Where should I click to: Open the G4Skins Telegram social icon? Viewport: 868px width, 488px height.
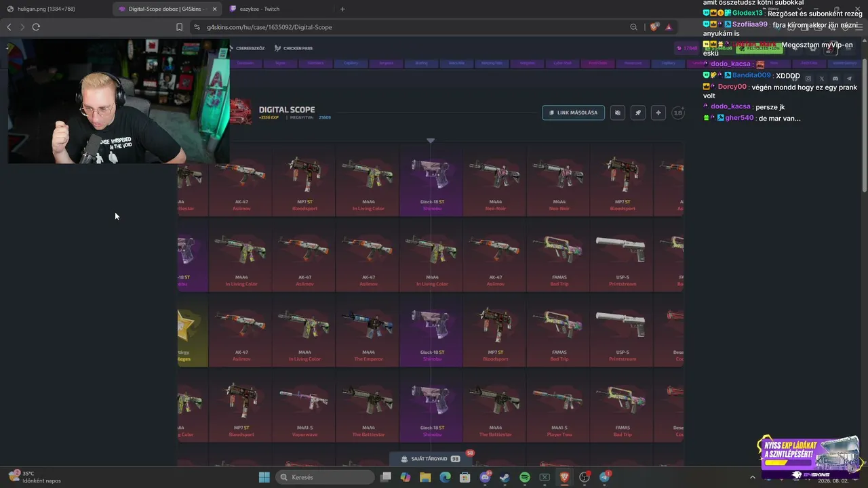[848, 79]
